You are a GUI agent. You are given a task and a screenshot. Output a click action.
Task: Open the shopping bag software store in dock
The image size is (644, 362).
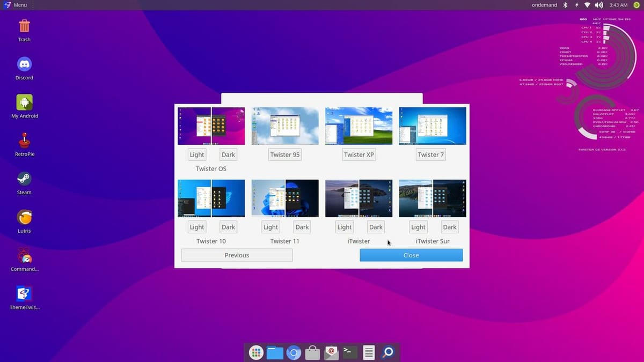point(312,352)
